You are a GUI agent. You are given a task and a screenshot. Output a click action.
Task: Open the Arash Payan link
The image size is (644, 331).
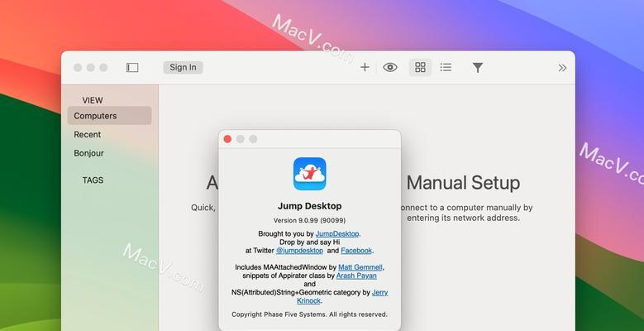(x=356, y=276)
